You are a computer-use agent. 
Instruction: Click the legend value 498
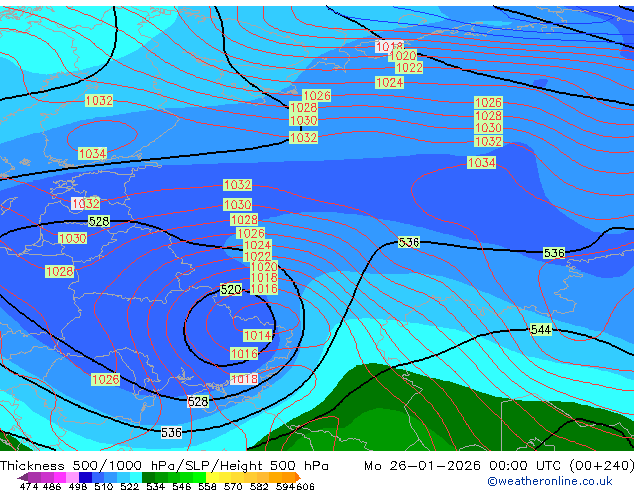78,486
